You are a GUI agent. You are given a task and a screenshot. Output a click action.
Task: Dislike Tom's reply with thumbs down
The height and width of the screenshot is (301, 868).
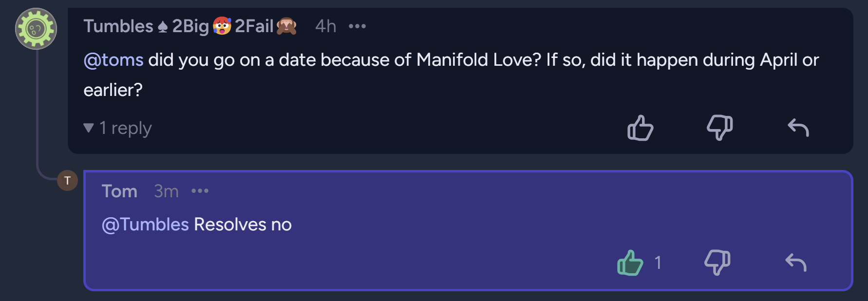tap(717, 263)
